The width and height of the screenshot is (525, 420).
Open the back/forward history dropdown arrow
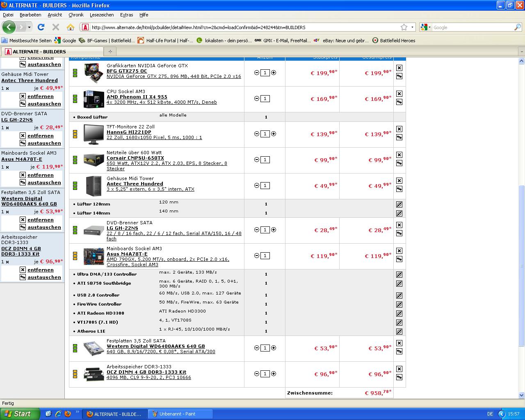tap(29, 27)
